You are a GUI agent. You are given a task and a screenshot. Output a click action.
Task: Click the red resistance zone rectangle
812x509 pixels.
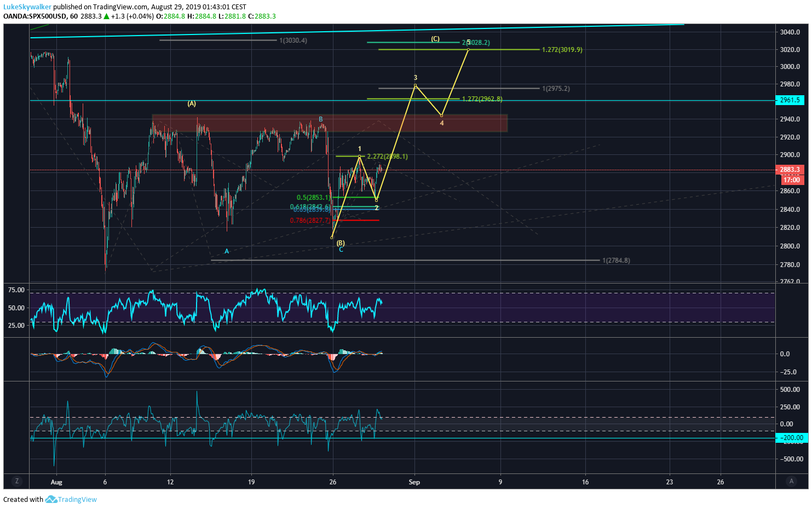(x=330, y=123)
